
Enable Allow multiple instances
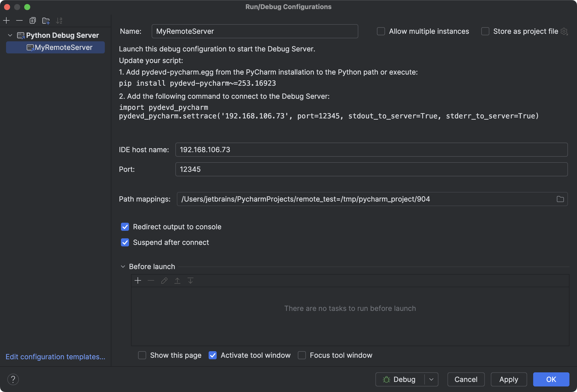(x=380, y=31)
